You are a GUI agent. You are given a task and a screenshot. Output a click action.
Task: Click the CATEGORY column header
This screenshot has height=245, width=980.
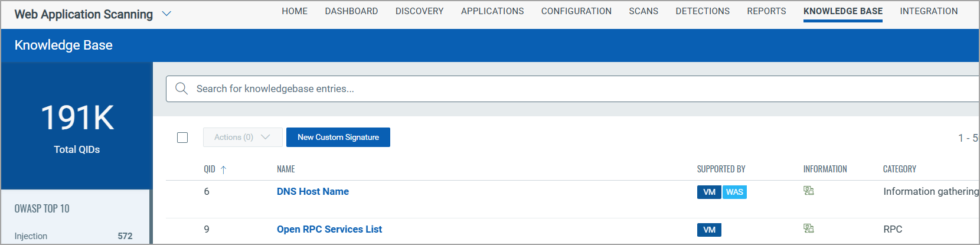900,169
